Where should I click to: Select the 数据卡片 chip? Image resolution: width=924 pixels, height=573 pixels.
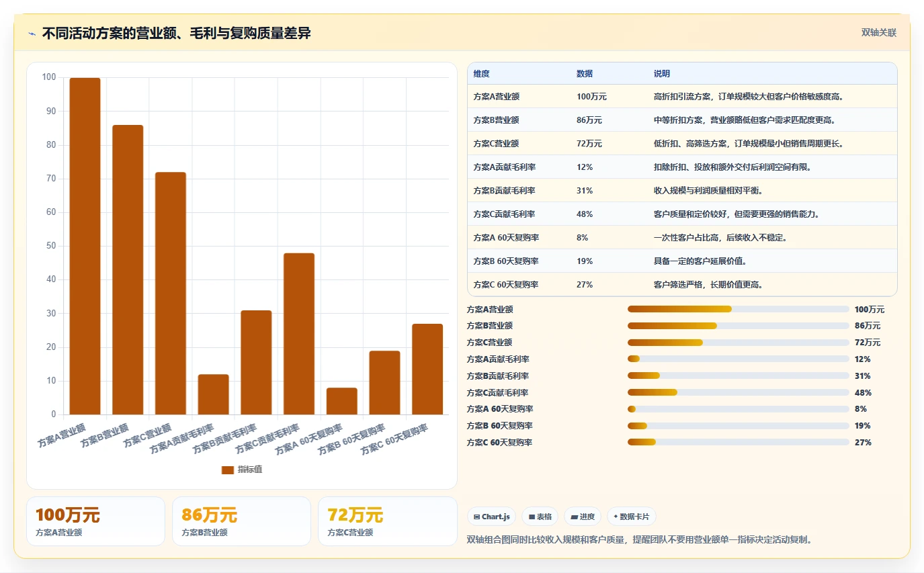(632, 517)
